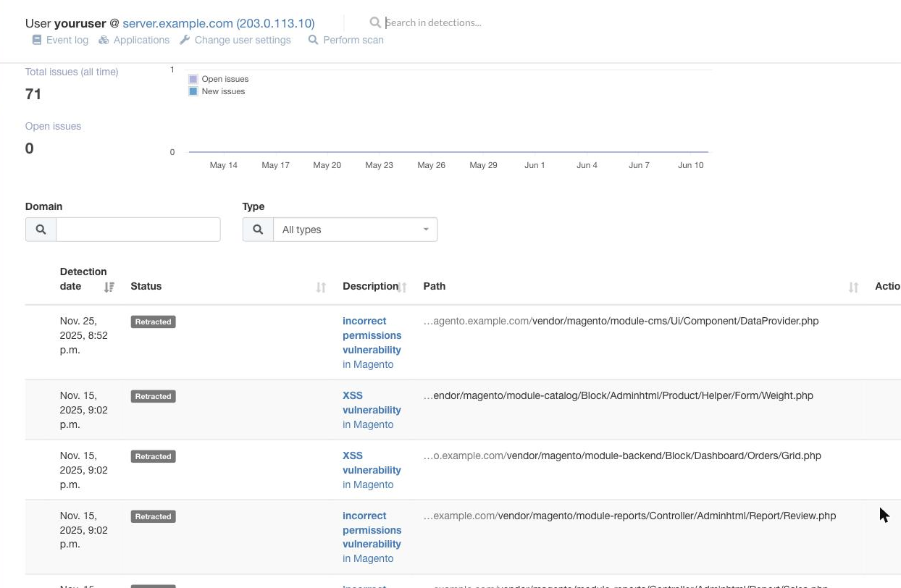Click the Applications icon
The image size is (901, 588).
pos(104,40)
